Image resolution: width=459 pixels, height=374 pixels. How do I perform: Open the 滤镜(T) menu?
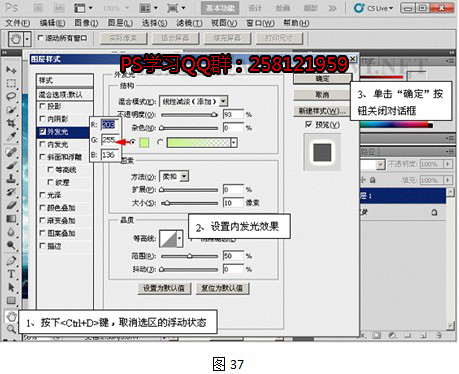click(x=189, y=23)
